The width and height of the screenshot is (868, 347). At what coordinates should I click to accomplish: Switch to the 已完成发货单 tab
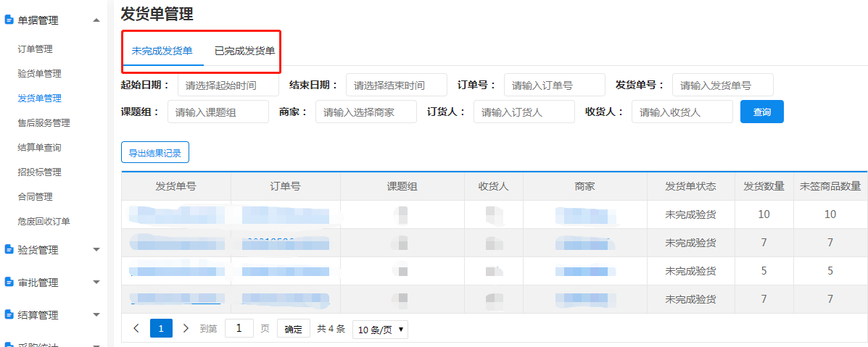(x=244, y=51)
